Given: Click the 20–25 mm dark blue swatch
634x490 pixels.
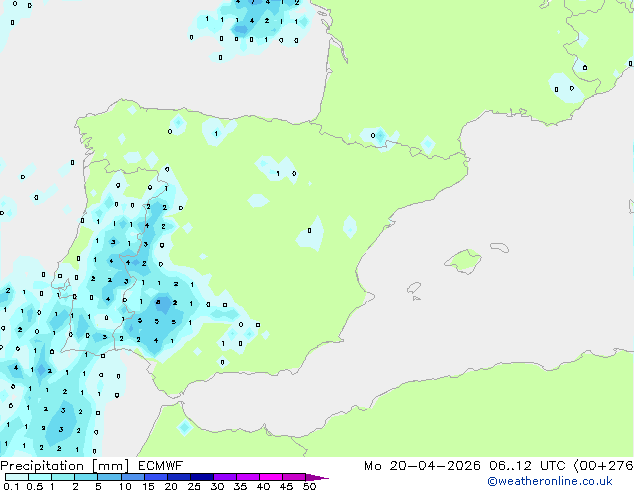Looking at the screenshot, I should pyautogui.click(x=178, y=477).
